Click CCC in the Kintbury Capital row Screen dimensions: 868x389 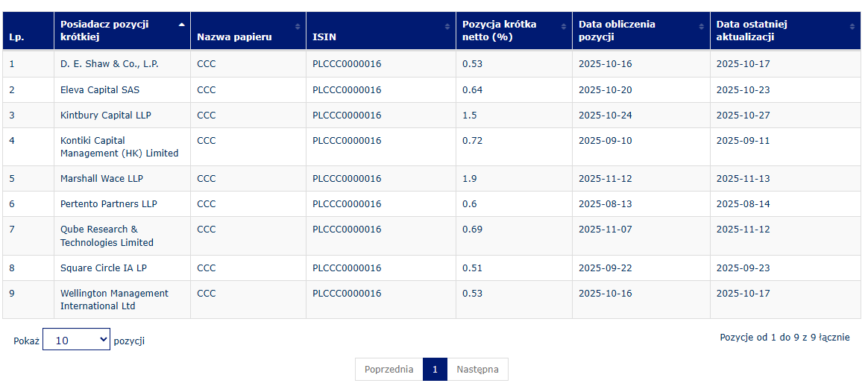[207, 115]
